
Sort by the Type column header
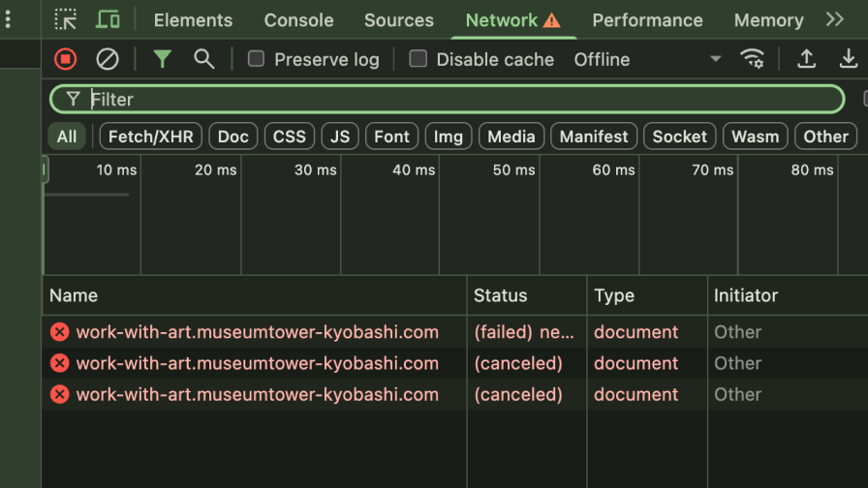[647, 295]
